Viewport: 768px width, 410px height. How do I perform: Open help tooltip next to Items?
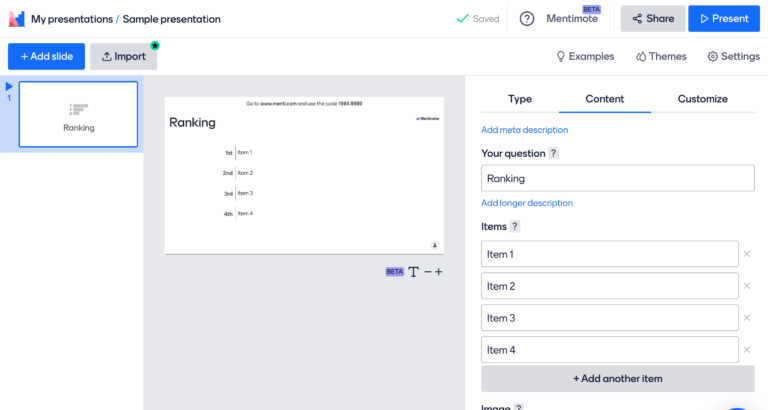514,226
